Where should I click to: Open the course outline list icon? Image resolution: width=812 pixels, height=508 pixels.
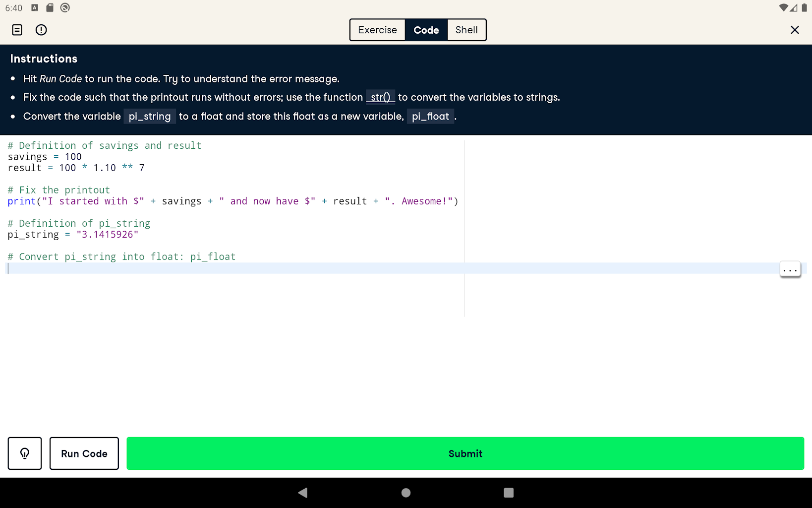click(17, 30)
